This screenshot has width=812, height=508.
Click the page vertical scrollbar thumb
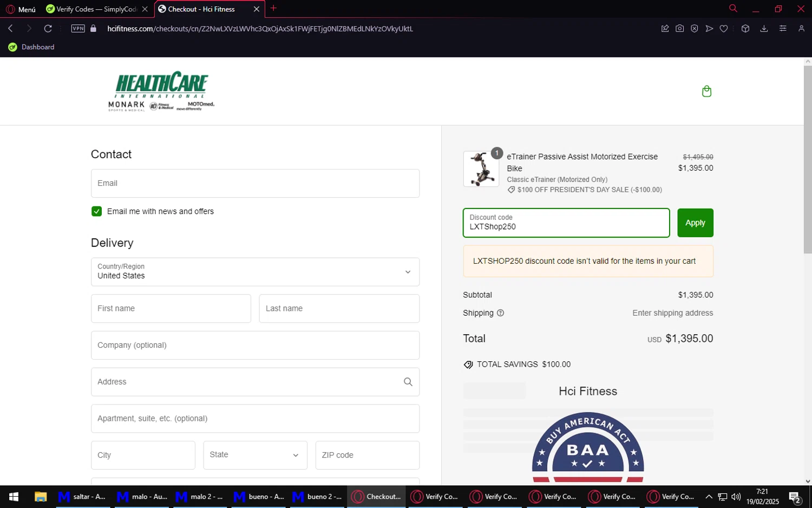point(808,160)
